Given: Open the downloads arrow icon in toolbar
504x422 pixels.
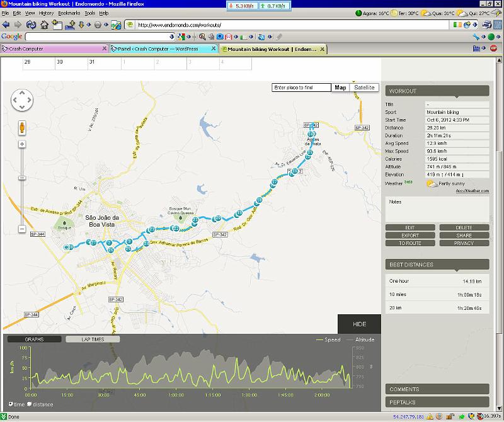Looking at the screenshot, I should coord(81,25).
